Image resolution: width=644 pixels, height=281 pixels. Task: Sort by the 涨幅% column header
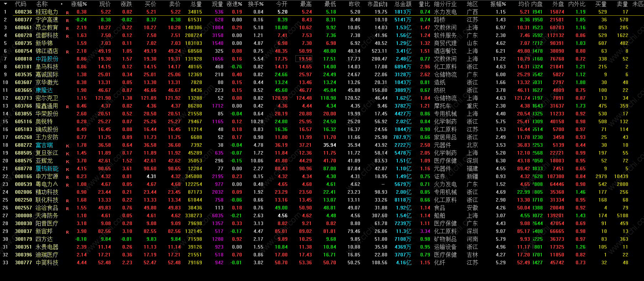pos(79,4)
